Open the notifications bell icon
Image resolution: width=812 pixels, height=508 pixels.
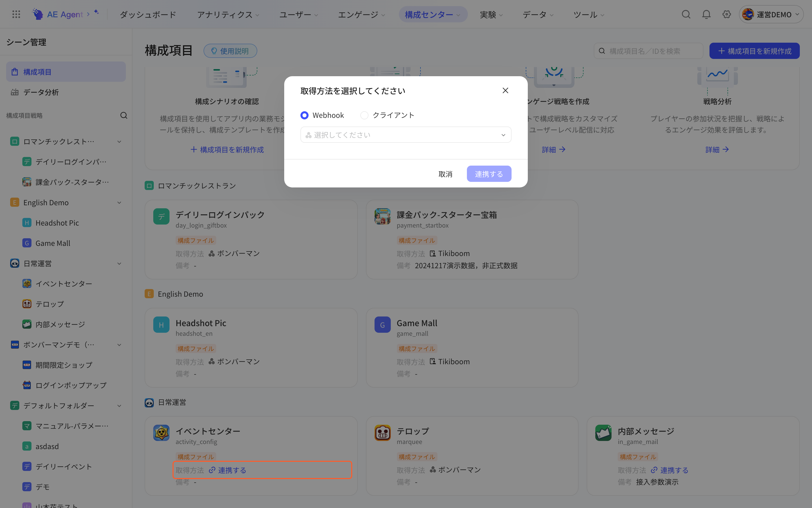coord(706,14)
